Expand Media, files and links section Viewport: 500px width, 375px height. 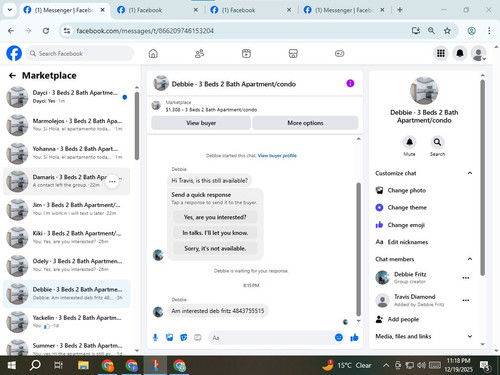coord(470,336)
